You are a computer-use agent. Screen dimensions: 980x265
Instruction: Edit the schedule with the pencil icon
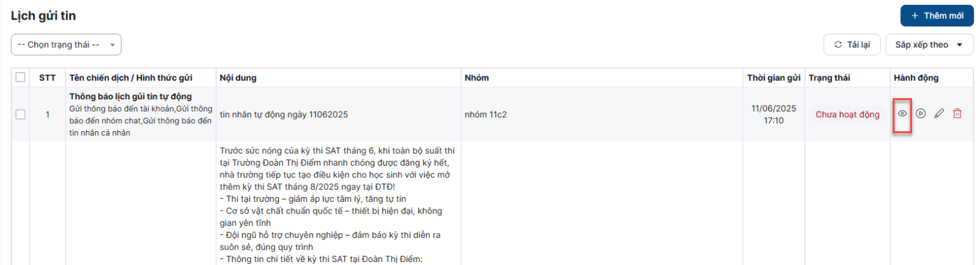pyautogui.click(x=939, y=113)
